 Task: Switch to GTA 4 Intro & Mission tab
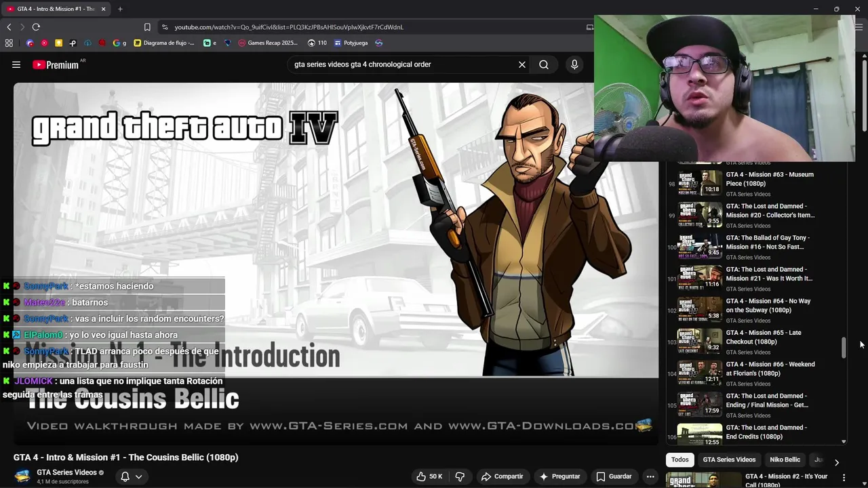[56, 9]
